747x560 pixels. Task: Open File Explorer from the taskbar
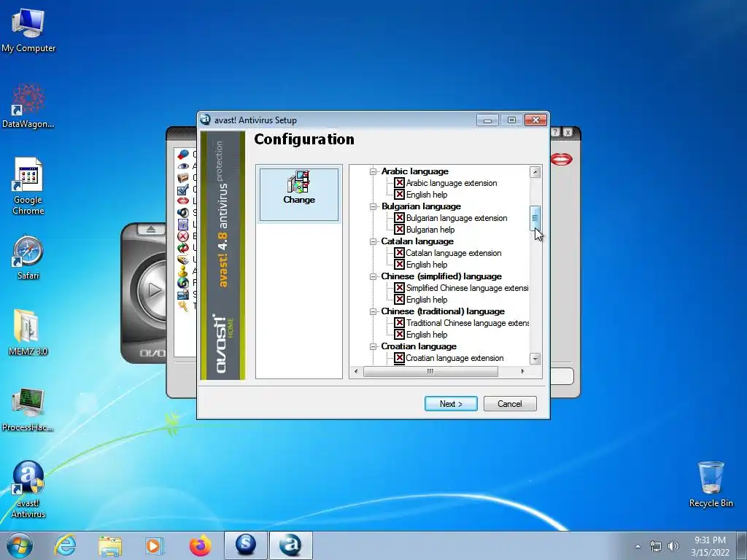[110, 545]
